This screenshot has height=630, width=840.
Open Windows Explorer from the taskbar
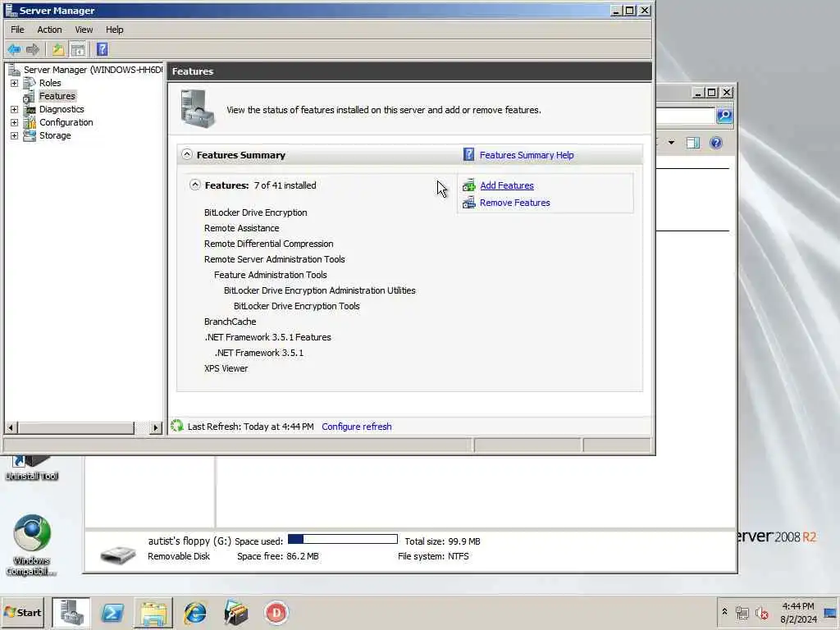(153, 612)
